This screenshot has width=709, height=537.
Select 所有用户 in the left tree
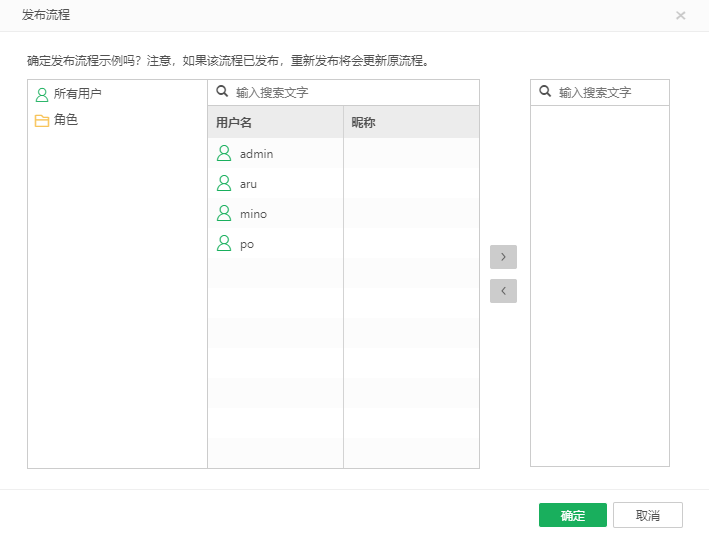pyautogui.click(x=77, y=94)
